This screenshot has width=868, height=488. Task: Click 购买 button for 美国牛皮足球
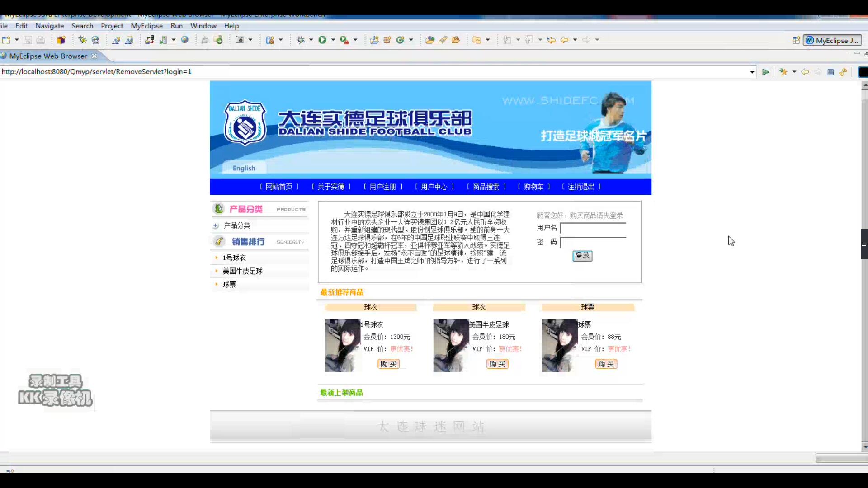(497, 364)
